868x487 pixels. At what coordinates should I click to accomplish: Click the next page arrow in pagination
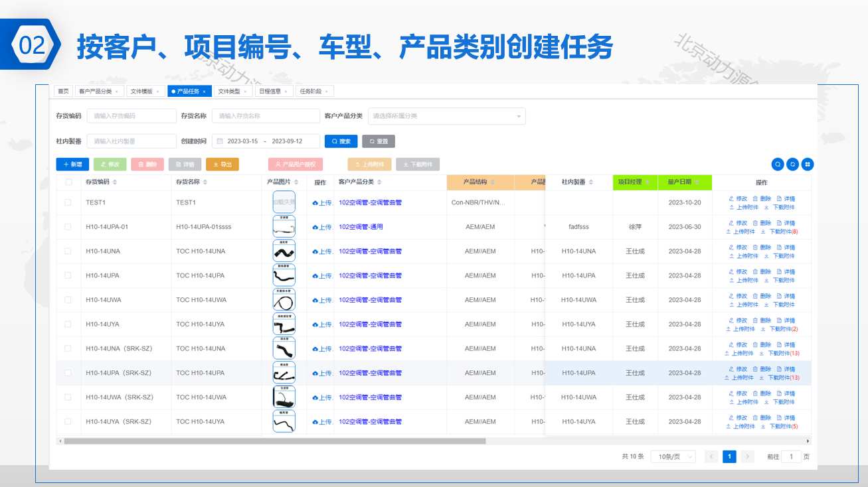748,456
